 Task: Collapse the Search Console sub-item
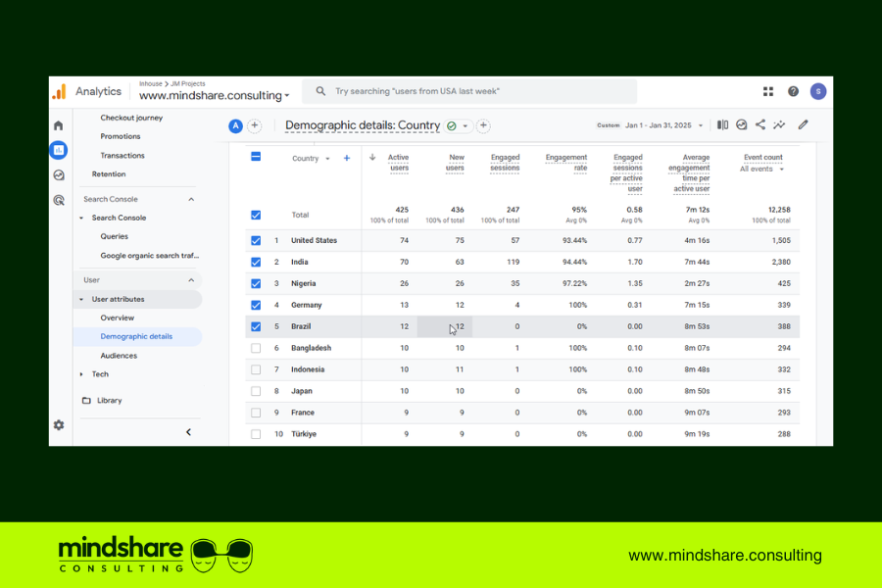[x=81, y=218]
